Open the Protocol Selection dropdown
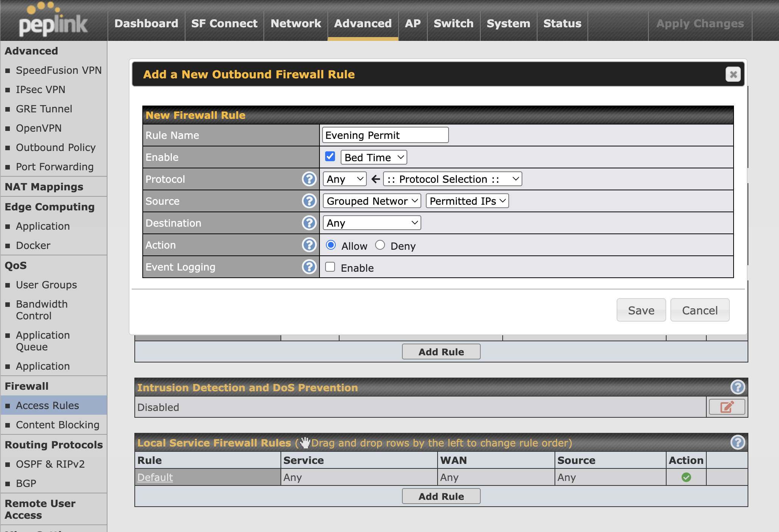779x532 pixels. [x=452, y=179]
